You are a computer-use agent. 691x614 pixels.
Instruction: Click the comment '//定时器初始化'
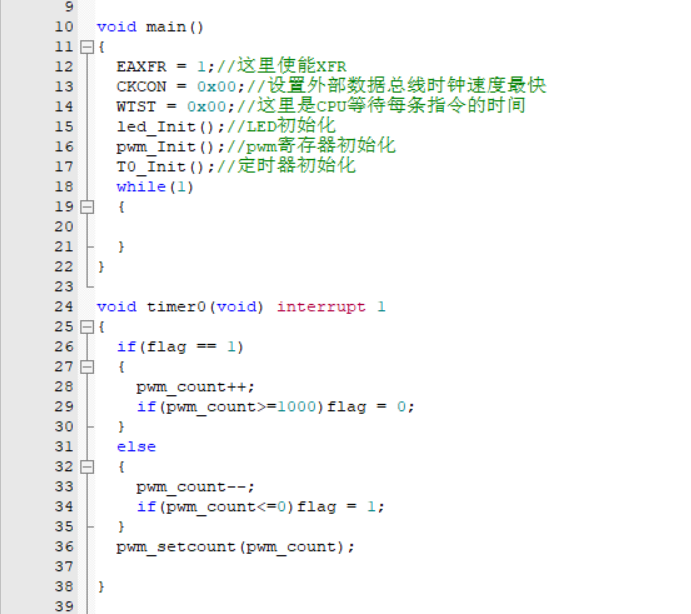pos(286,166)
